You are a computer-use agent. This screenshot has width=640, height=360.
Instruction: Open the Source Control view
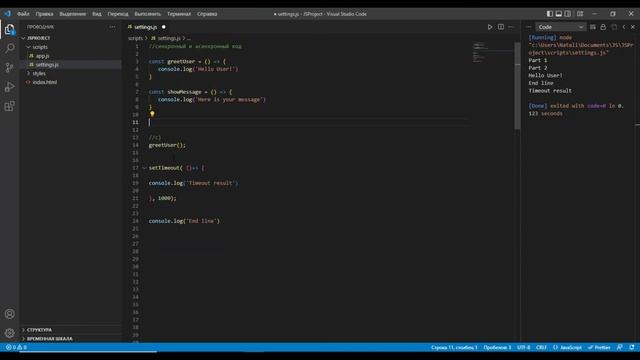tap(9, 67)
